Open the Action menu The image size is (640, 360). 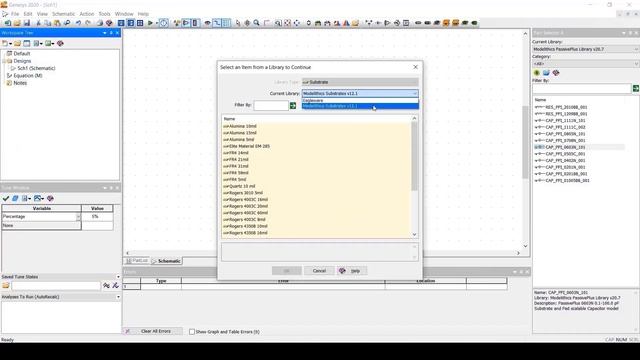[x=87, y=14]
